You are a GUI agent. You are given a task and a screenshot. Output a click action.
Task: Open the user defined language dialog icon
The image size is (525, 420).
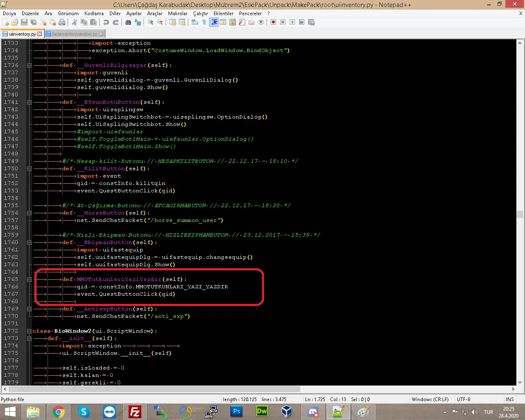click(223, 22)
